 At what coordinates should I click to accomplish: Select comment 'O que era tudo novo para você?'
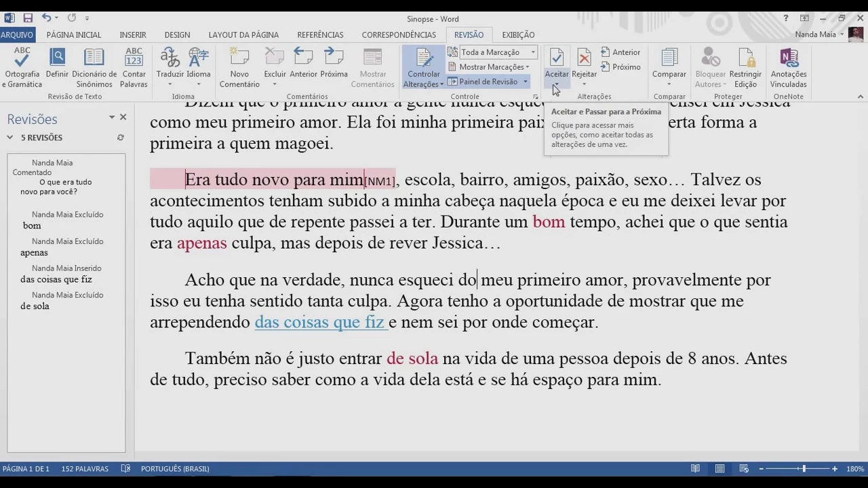coord(56,187)
